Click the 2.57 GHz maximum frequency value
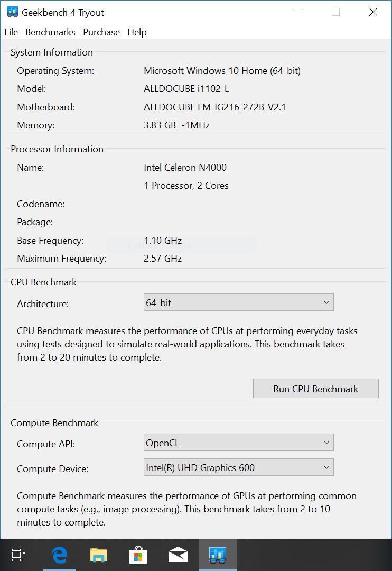The width and height of the screenshot is (392, 571). point(163,258)
